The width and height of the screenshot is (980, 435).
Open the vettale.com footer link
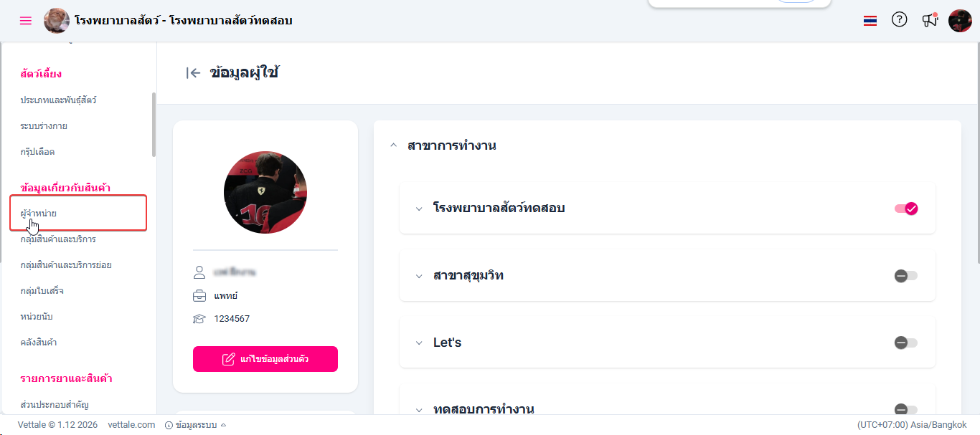(131, 425)
